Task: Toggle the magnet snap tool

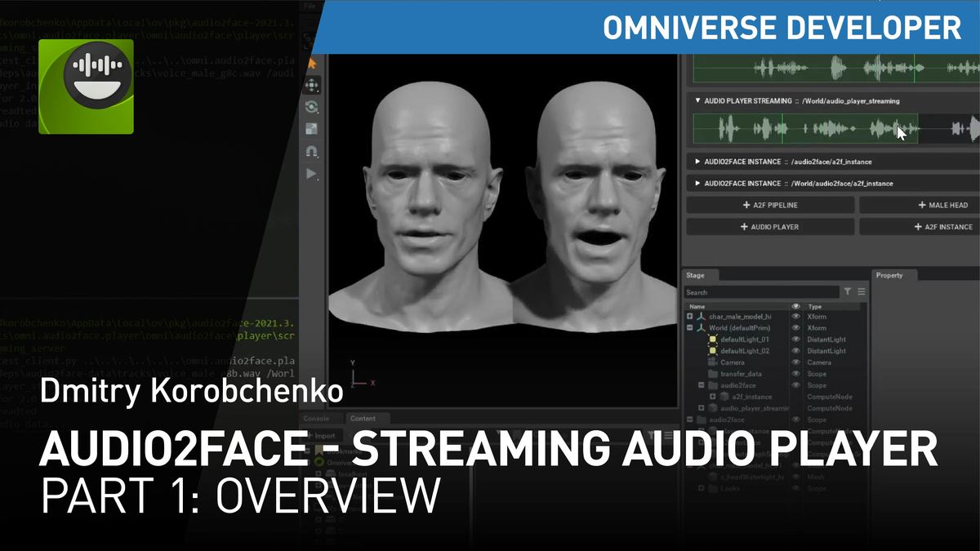Action: click(x=311, y=151)
